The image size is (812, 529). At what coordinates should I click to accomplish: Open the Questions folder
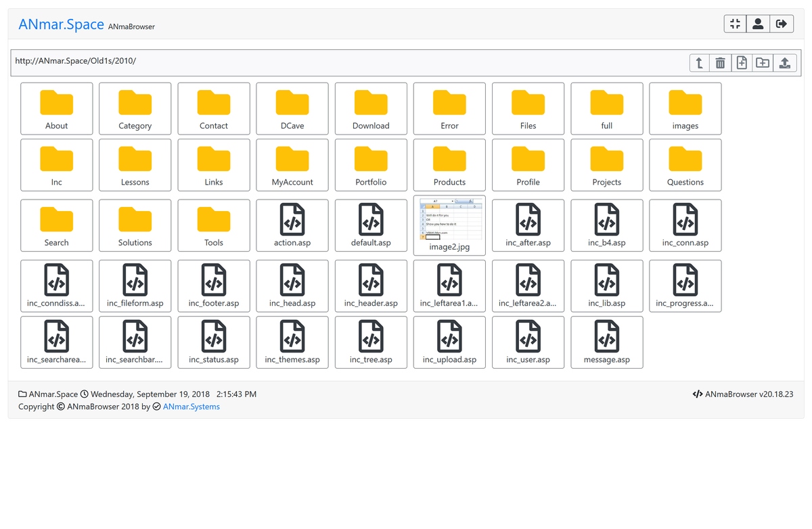click(x=685, y=165)
